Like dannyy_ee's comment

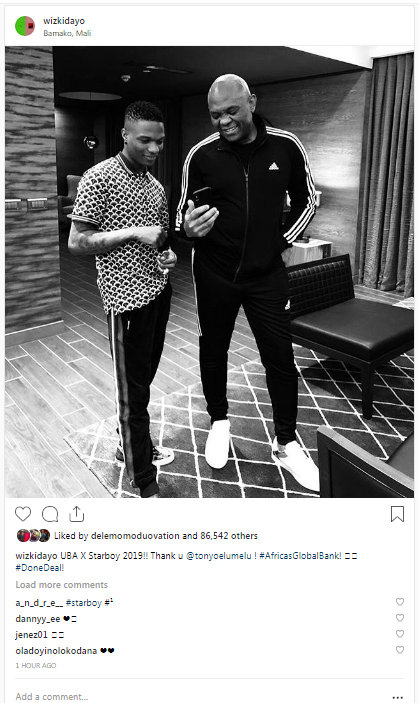pos(400,618)
